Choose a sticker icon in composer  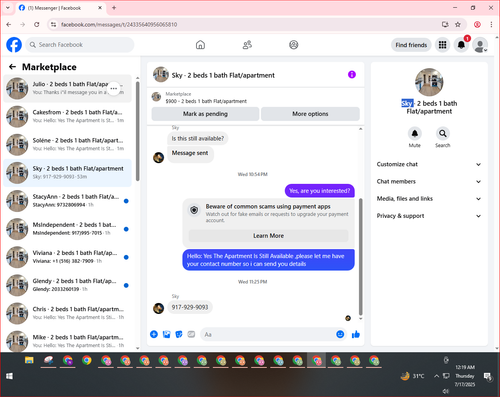click(x=179, y=334)
